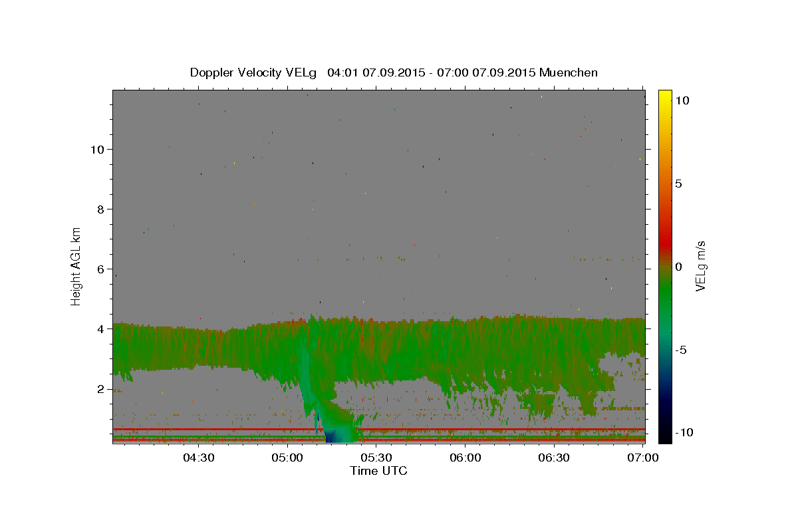Click the height axis label '8'
Viewport: 798px width, 532px height.
[x=100, y=209]
